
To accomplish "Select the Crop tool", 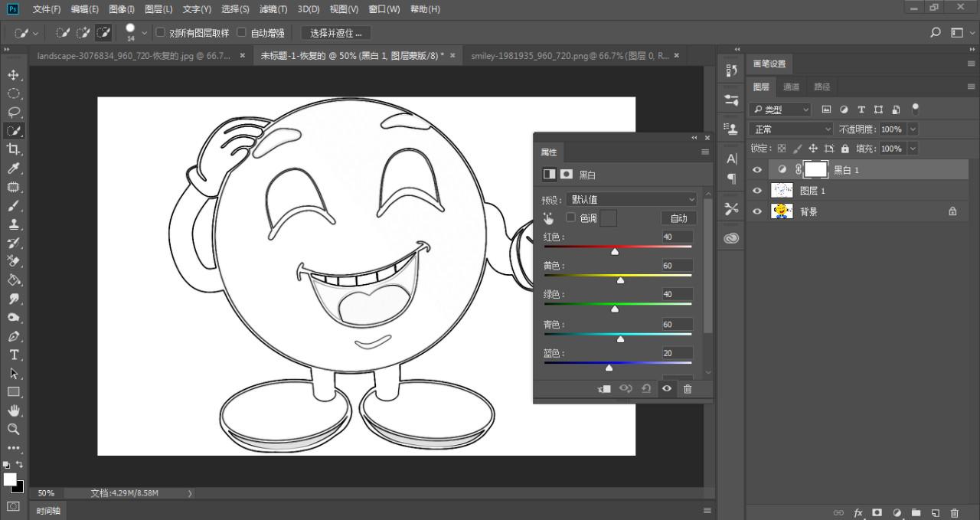I will (14, 149).
